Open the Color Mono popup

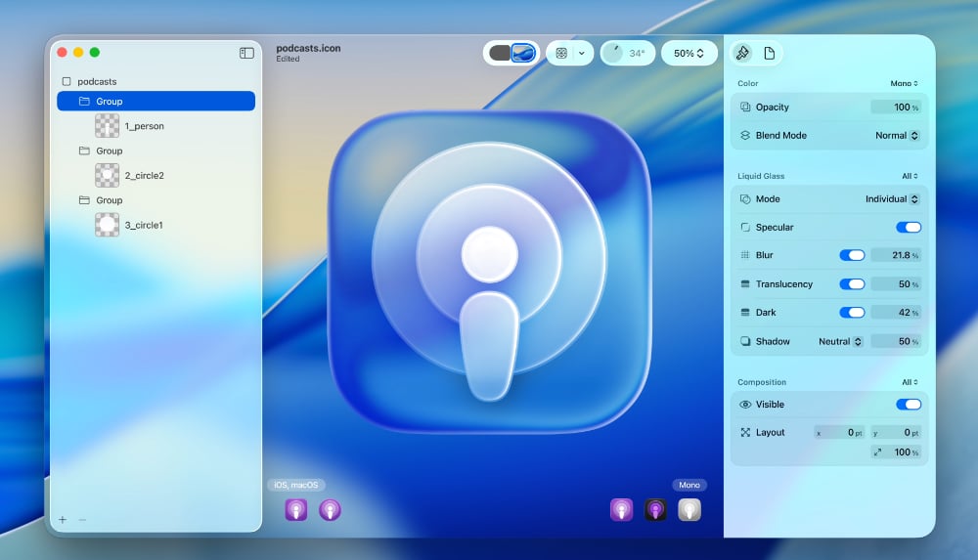pyautogui.click(x=904, y=84)
